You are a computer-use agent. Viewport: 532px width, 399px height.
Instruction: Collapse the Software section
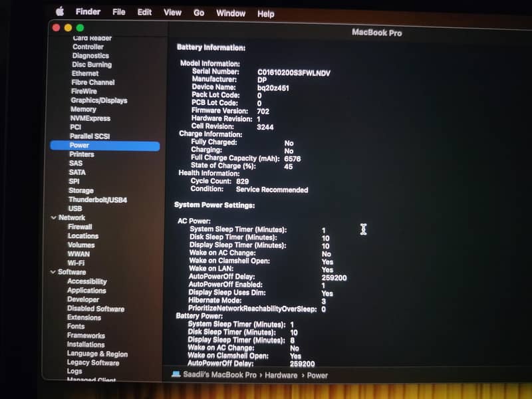tap(53, 272)
